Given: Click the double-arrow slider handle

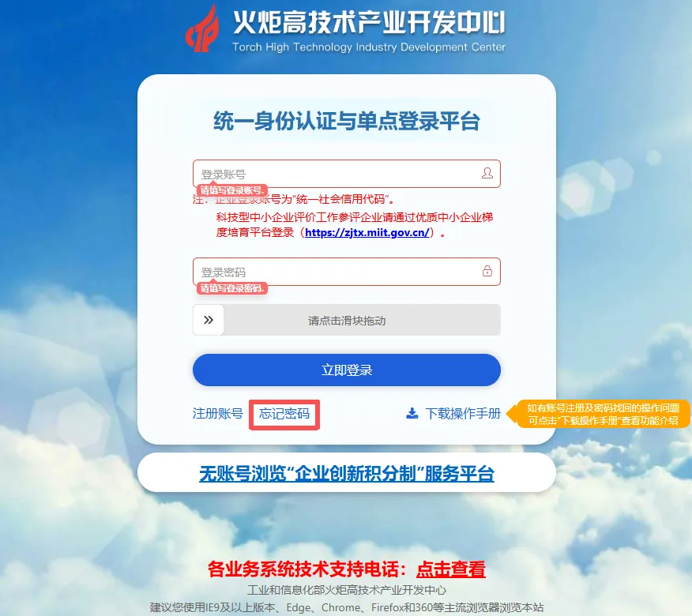Looking at the screenshot, I should [209, 320].
